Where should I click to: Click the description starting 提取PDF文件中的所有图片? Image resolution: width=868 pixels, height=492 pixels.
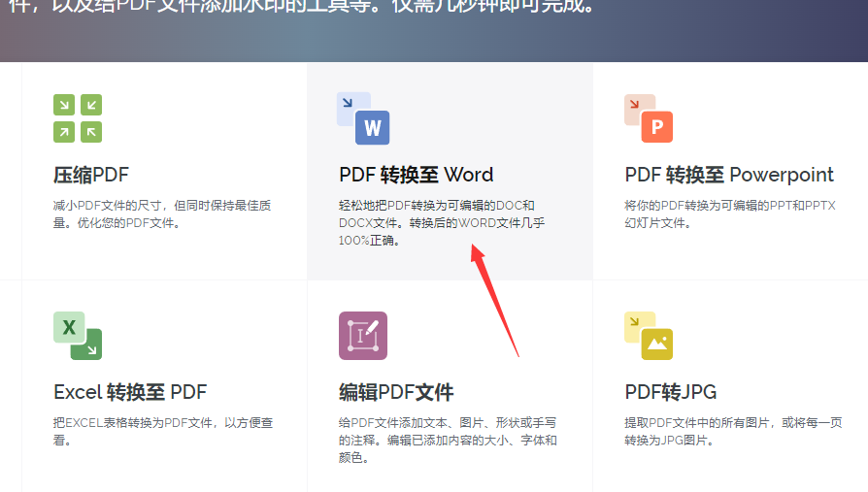pyautogui.click(x=733, y=432)
